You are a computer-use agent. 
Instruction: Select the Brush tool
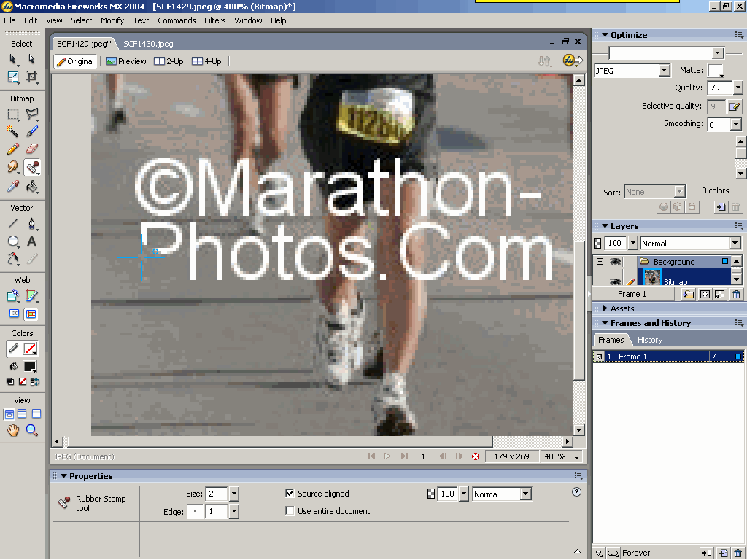(31, 131)
